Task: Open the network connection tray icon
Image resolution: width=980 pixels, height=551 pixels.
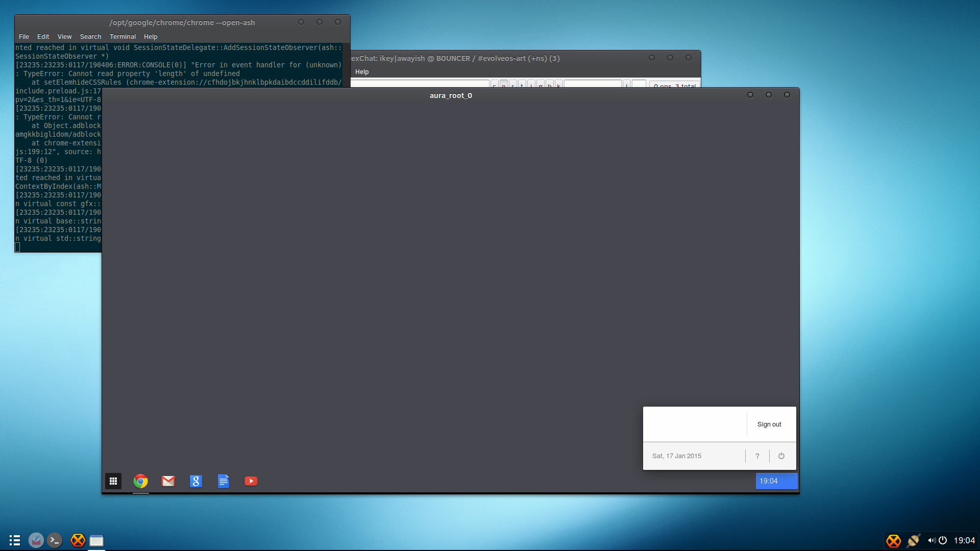Action: coord(913,540)
